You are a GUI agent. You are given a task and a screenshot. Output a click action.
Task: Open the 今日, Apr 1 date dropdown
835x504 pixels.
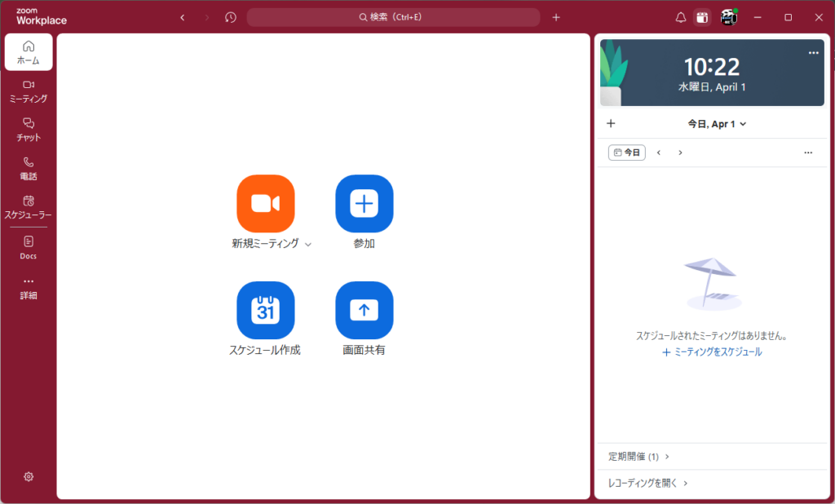pos(717,124)
